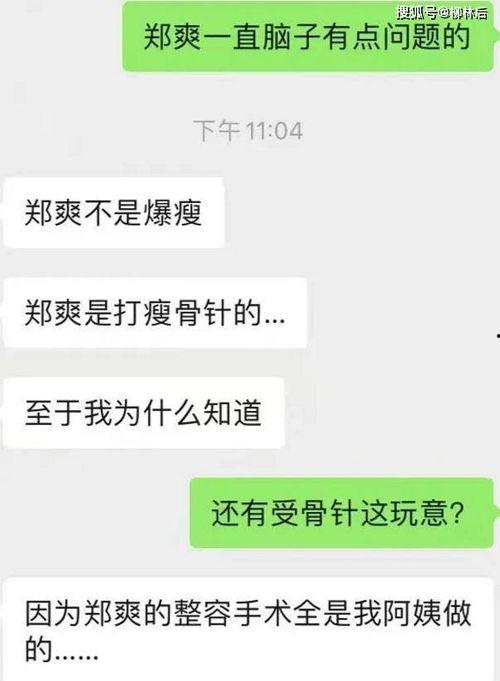500x681 pixels.
Task: Click the word 阿姨 in the last message
Action: 412,613
